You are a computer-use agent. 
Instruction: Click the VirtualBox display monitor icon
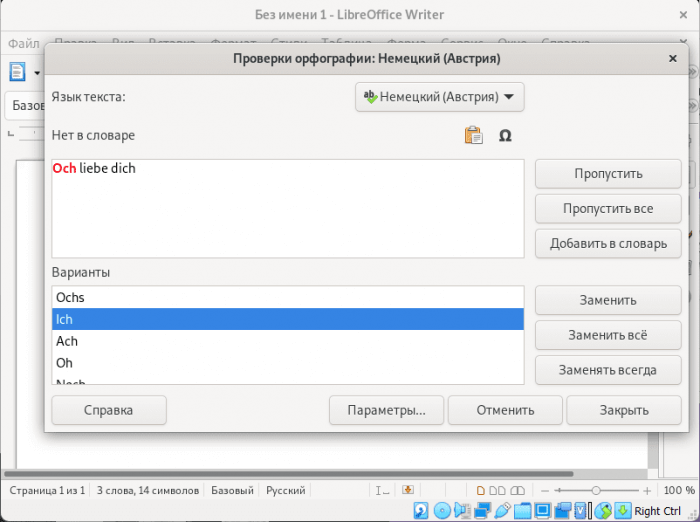542,510
